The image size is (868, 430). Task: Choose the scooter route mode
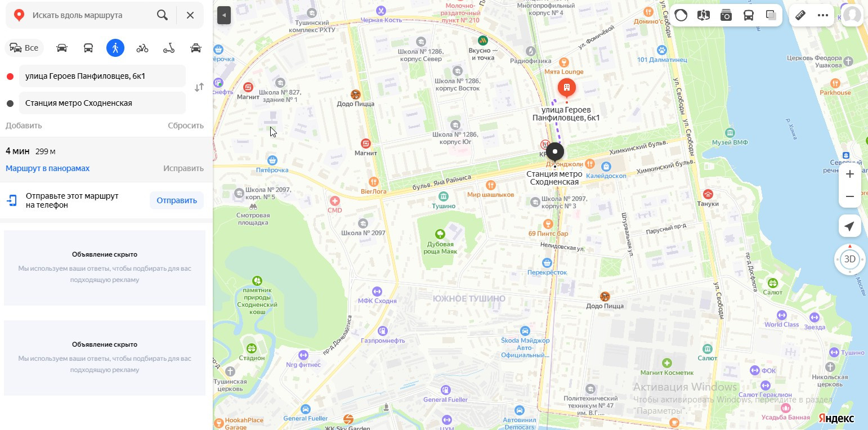click(169, 48)
